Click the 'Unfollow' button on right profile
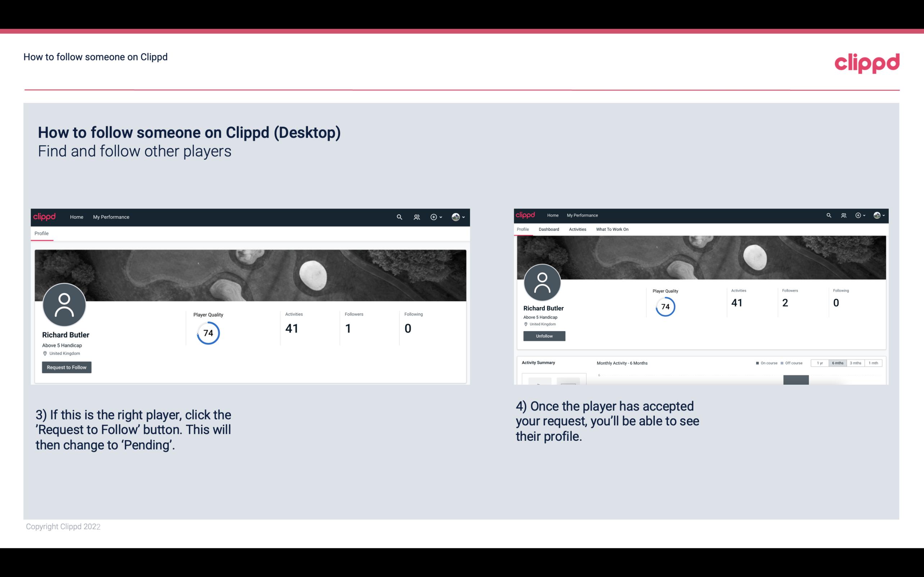 click(544, 335)
